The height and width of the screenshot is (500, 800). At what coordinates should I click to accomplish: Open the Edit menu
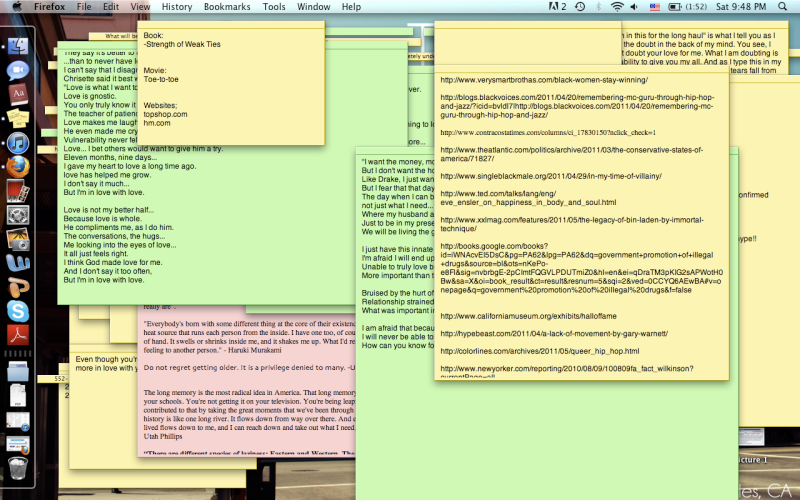[111, 7]
